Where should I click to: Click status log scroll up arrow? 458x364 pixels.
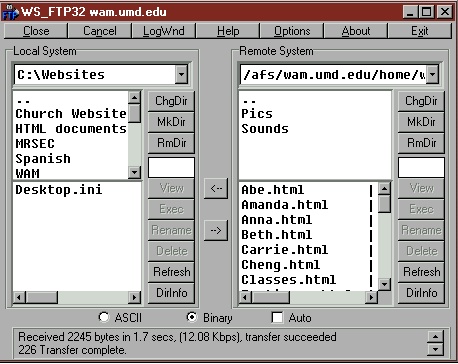(x=435, y=336)
